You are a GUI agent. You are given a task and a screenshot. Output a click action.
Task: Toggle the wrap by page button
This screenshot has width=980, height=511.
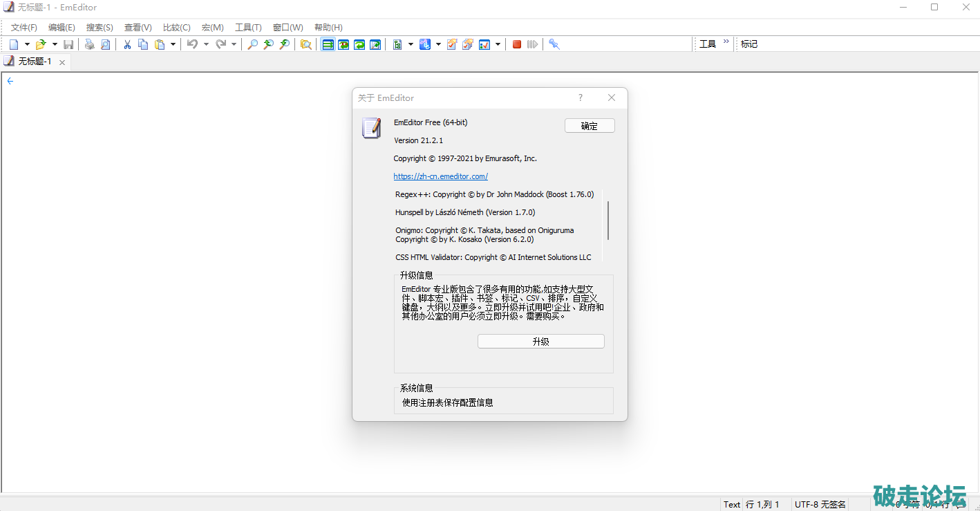coord(375,44)
